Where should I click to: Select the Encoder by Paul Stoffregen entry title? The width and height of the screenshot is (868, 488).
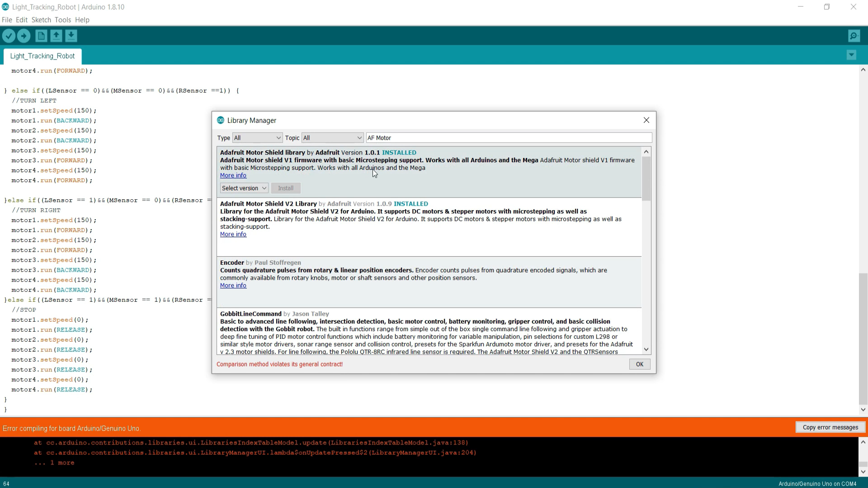tap(260, 263)
